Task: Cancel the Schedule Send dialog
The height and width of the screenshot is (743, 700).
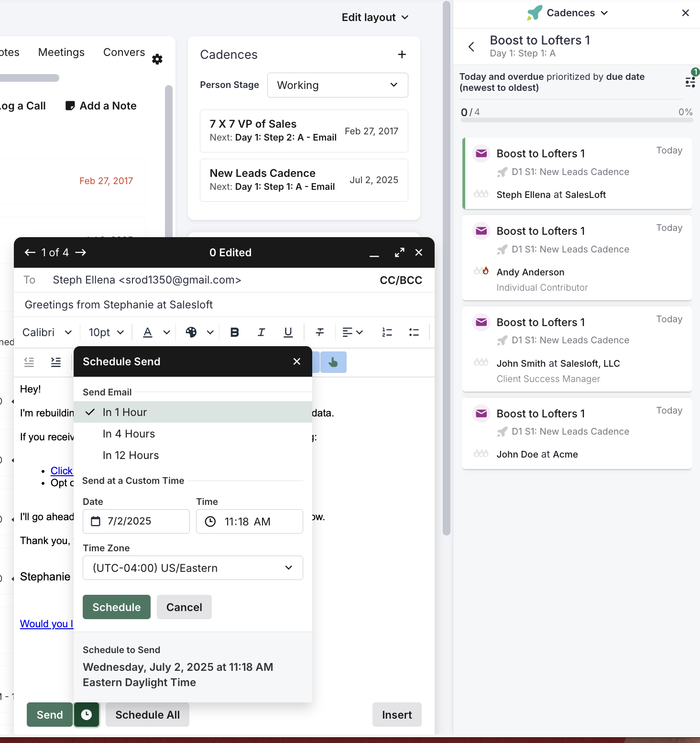Action: click(184, 607)
